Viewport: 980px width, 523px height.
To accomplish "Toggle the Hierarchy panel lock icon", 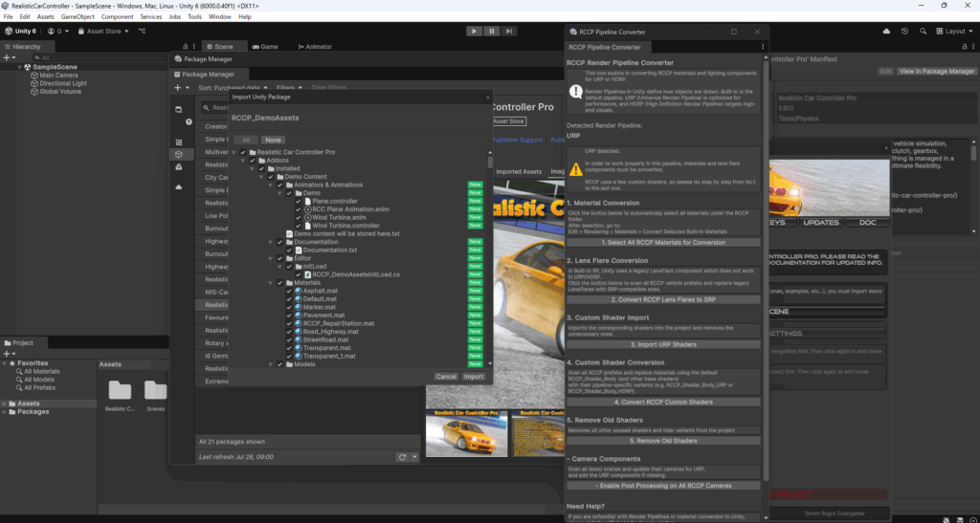I will [185, 47].
